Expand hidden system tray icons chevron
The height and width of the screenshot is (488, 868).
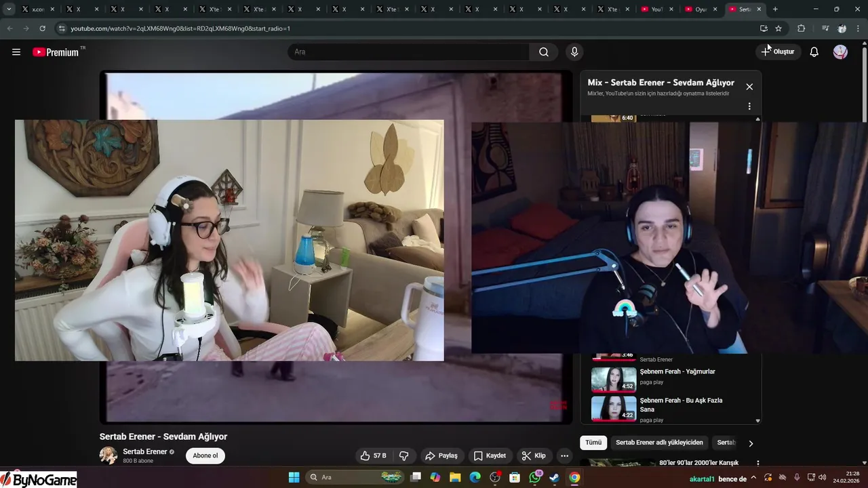coord(753,477)
